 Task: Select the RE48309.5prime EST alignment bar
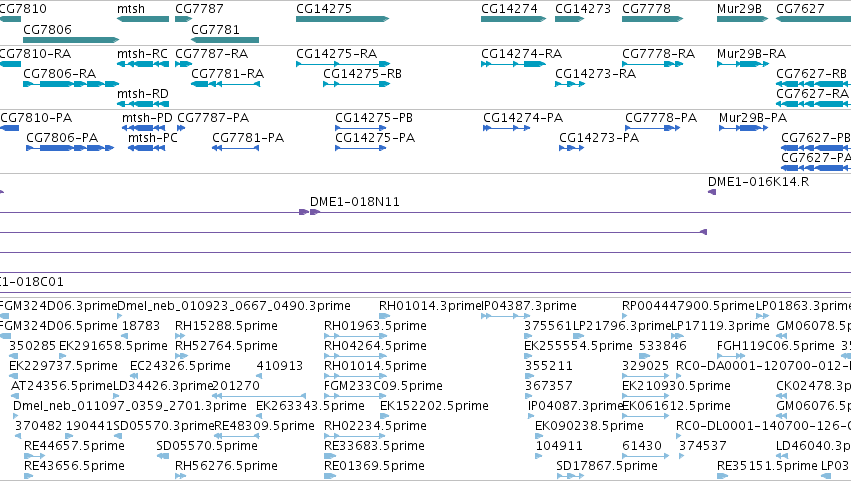coord(237,436)
